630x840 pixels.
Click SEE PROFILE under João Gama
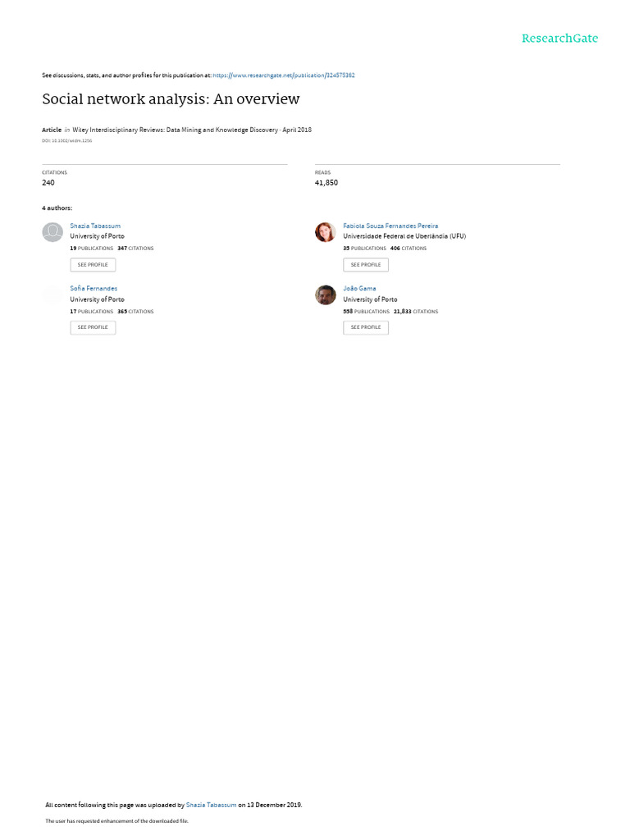point(366,327)
